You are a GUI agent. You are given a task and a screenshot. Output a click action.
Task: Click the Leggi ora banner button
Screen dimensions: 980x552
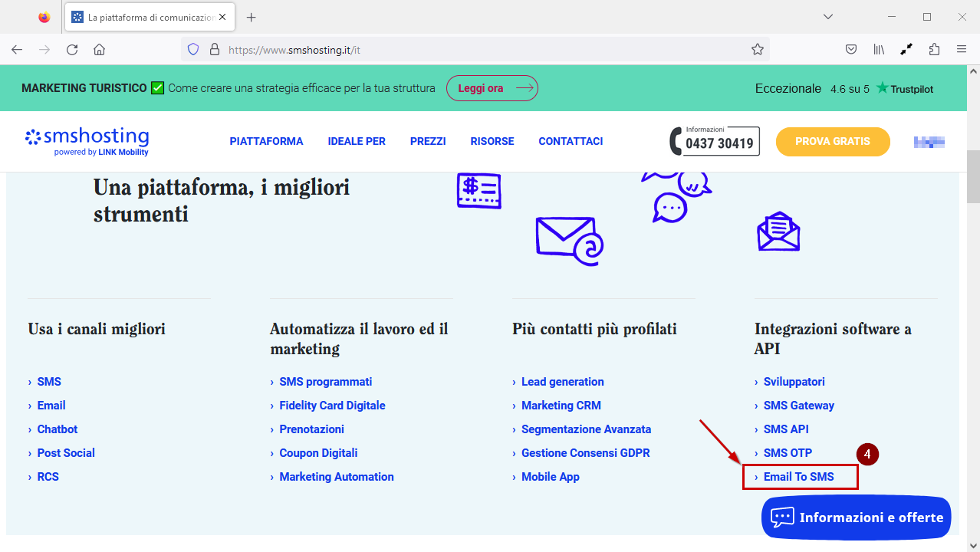pos(492,88)
